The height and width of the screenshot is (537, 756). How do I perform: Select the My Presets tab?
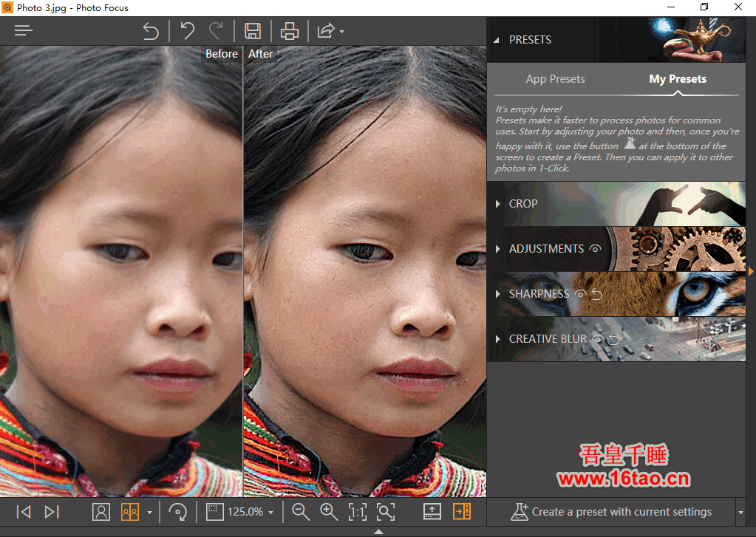click(678, 79)
